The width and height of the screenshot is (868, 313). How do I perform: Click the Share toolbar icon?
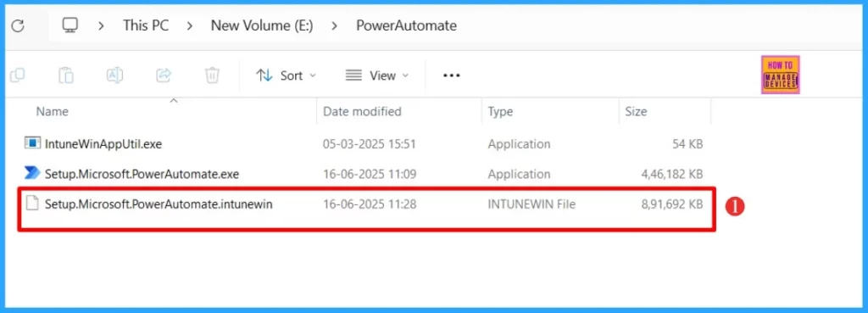pyautogui.click(x=164, y=75)
